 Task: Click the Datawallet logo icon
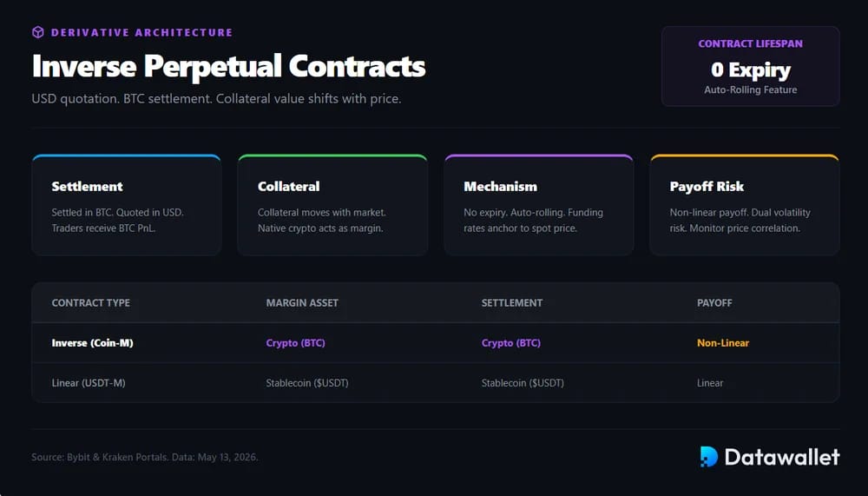(708, 457)
